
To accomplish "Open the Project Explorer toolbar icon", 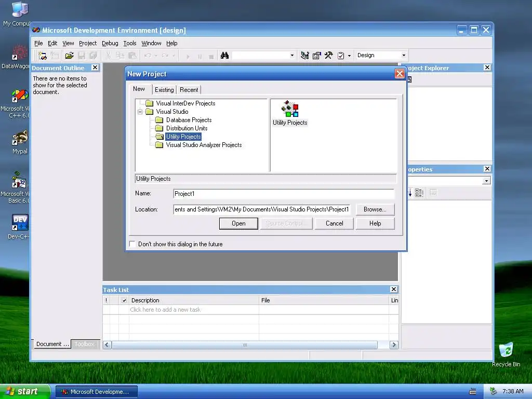I will [x=305, y=56].
